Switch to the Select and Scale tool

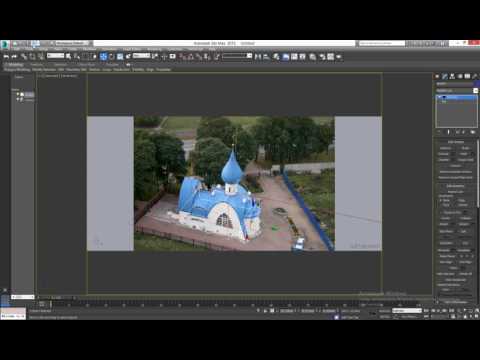[x=120, y=57]
